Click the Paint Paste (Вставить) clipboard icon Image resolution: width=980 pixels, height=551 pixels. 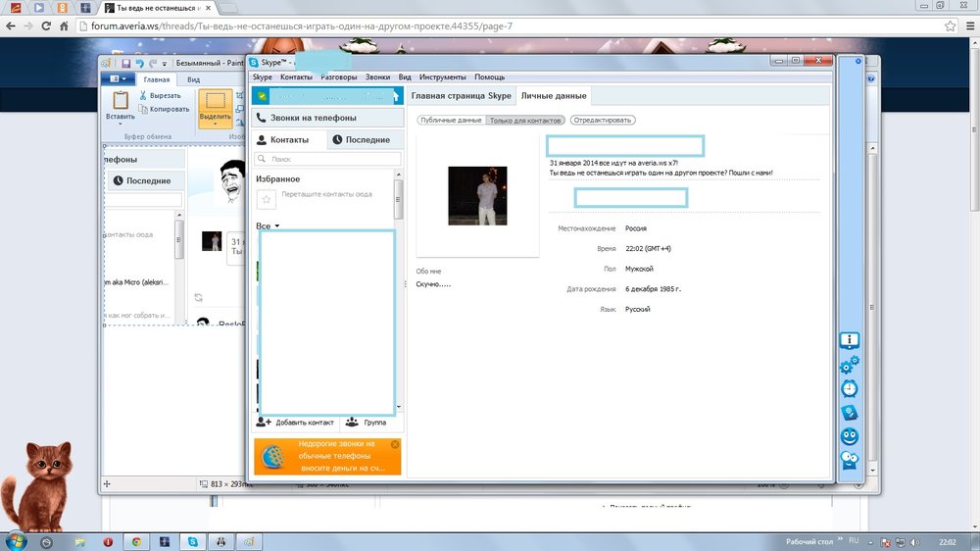tap(121, 100)
